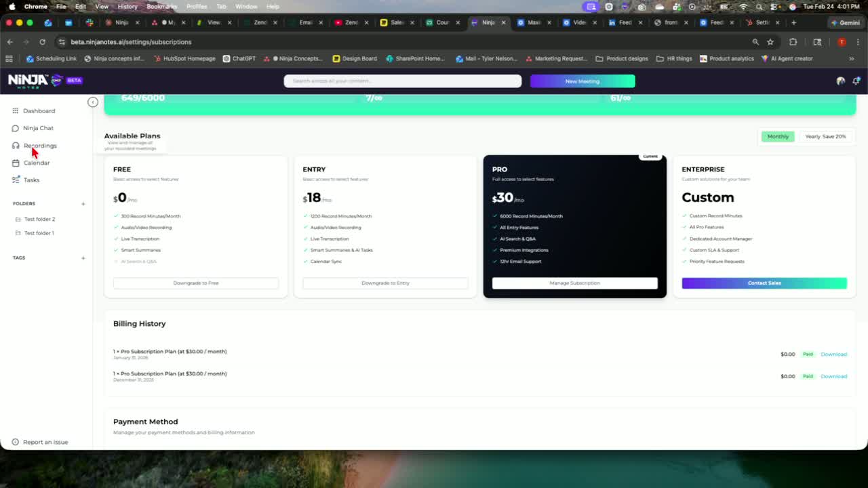
Task: Click the Chrome zoom magnifier icon
Action: pyautogui.click(x=755, y=42)
